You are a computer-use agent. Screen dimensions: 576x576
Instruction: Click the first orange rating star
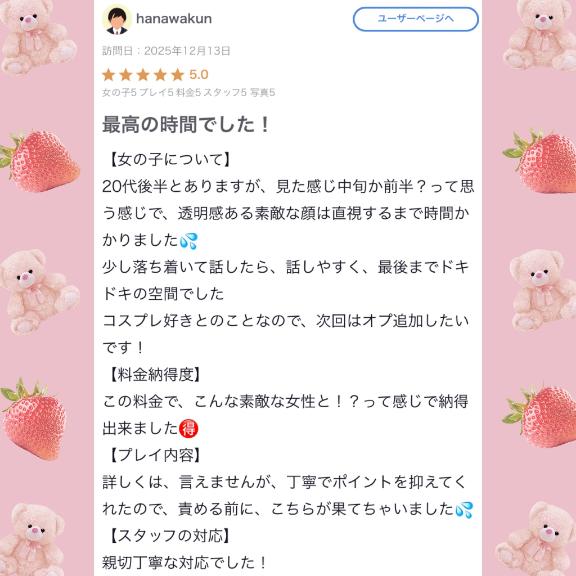(x=109, y=75)
